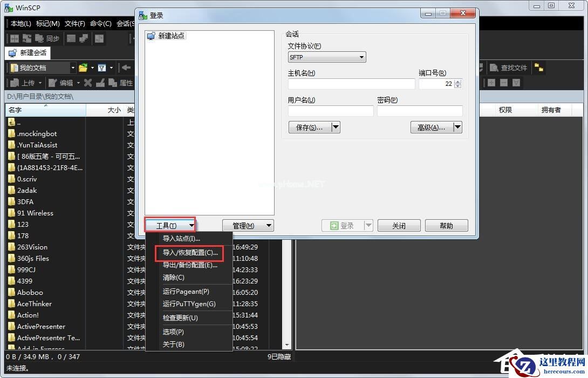Image resolution: width=588 pixels, height=378 pixels.
Task: Select the 新建站点 site entry
Action: pyautogui.click(x=168, y=36)
